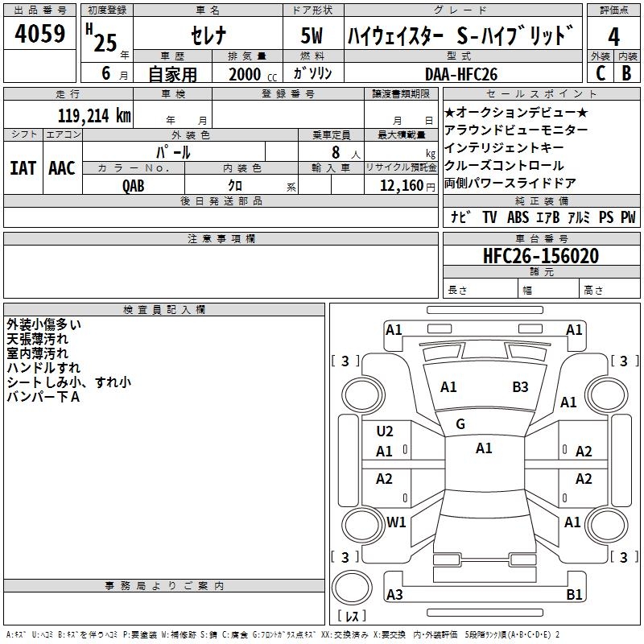This screenshot has width=644, height=644.
Task: Click the fuel type ガソリン
Action: [x=312, y=73]
